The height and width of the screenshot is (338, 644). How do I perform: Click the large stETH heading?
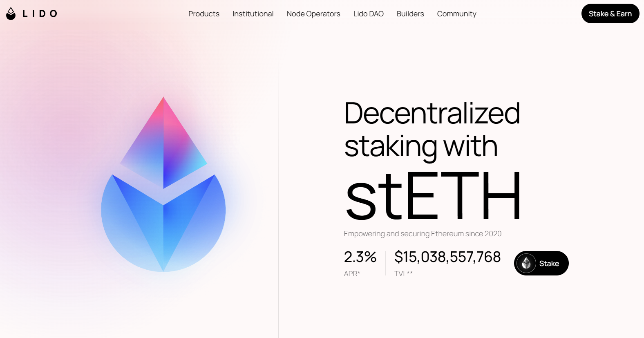(x=433, y=196)
